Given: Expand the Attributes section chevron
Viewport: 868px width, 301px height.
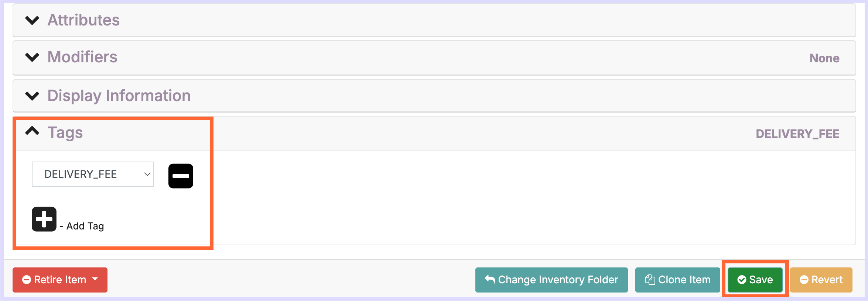Looking at the screenshot, I should tap(32, 20).
